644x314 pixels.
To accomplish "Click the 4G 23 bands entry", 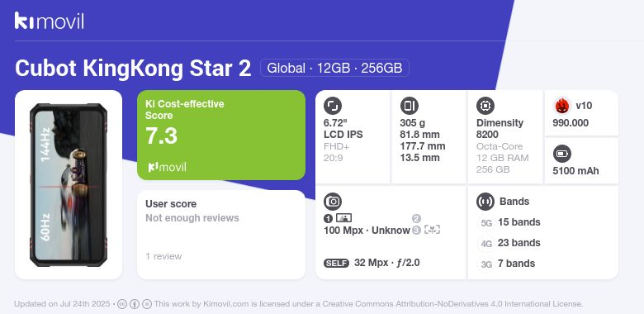I will [509, 243].
